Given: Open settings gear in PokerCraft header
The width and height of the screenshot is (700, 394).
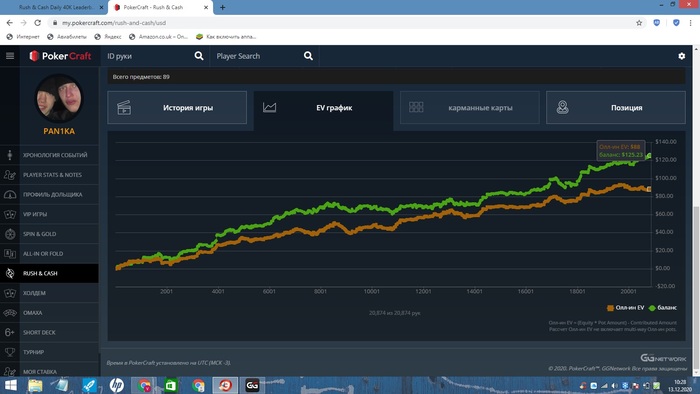Looking at the screenshot, I should 681,56.
